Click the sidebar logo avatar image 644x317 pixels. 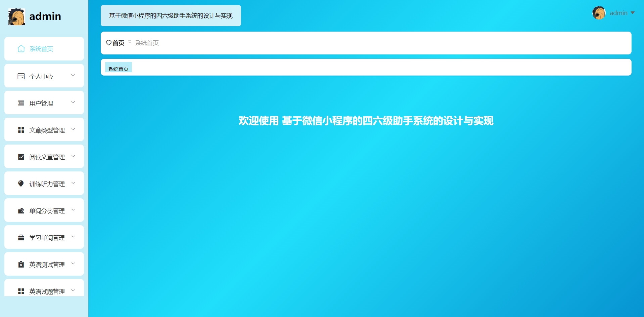coord(17,16)
